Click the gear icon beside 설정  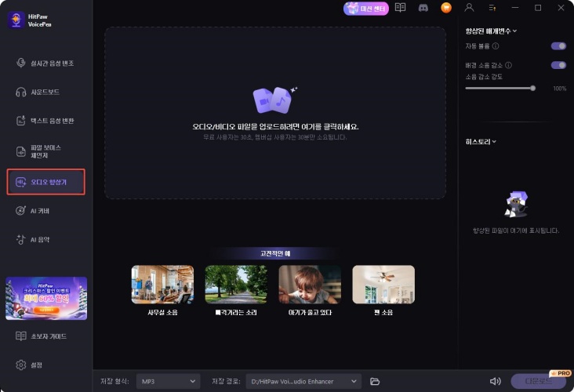(x=21, y=365)
